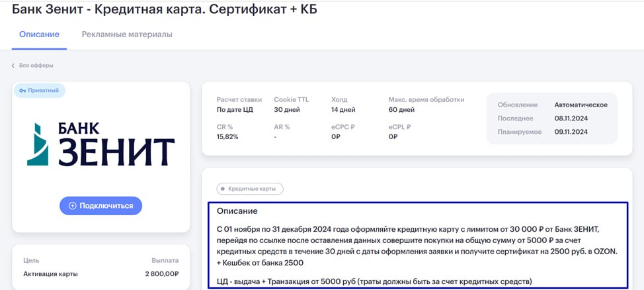Click the CR % label
This screenshot has width=644, height=290.
point(225,127)
